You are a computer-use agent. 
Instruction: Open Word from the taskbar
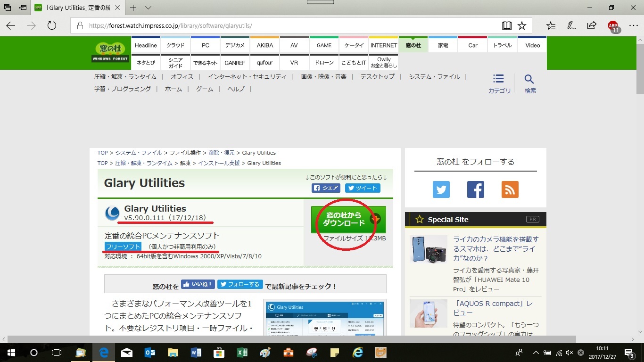click(196, 353)
